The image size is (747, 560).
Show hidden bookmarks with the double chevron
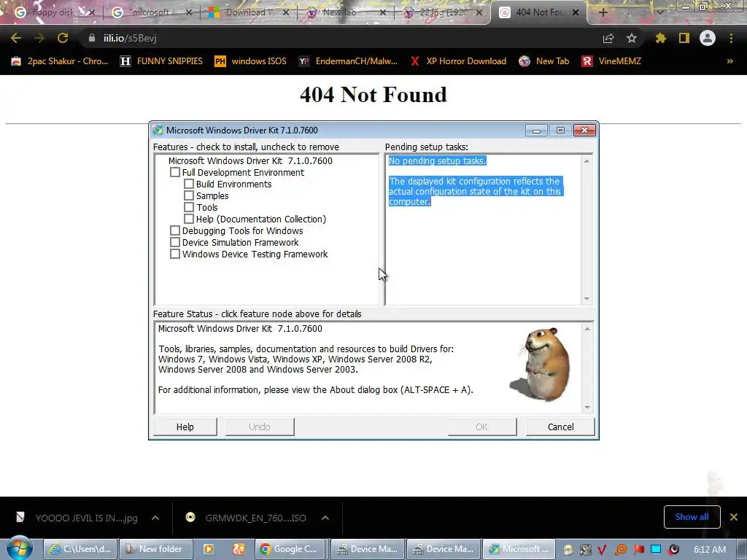tap(729, 61)
